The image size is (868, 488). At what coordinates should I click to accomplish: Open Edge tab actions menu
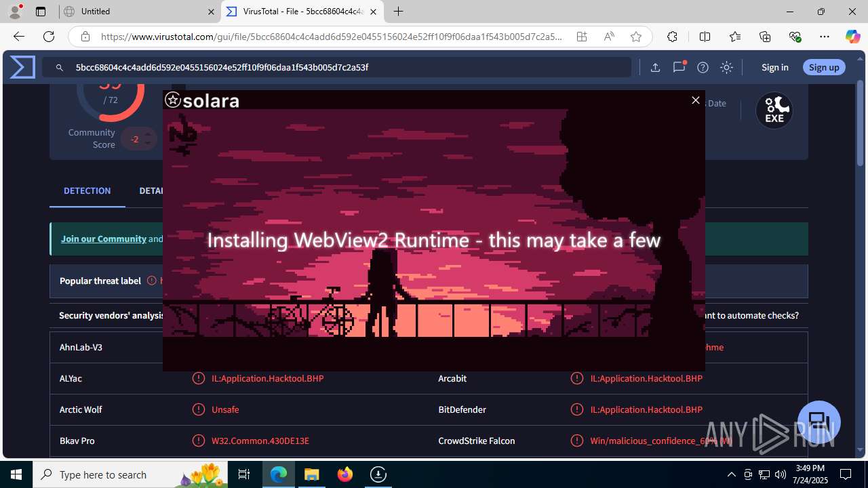coord(41,12)
